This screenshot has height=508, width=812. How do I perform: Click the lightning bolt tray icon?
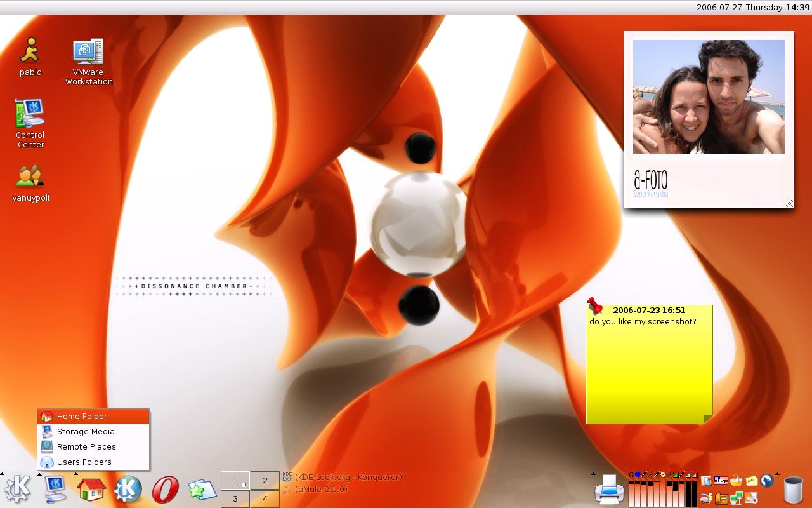706,498
